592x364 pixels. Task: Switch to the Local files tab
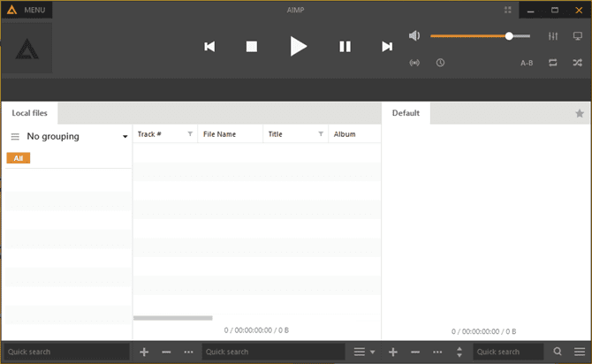pyautogui.click(x=29, y=113)
